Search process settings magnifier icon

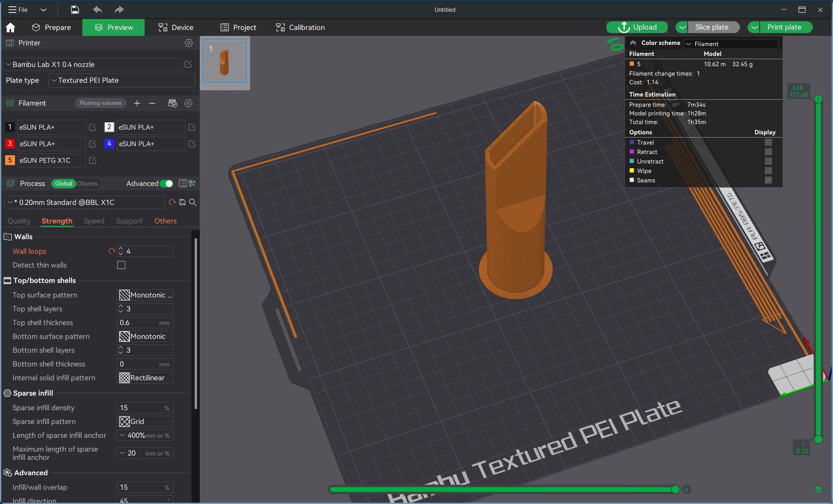[x=193, y=202]
